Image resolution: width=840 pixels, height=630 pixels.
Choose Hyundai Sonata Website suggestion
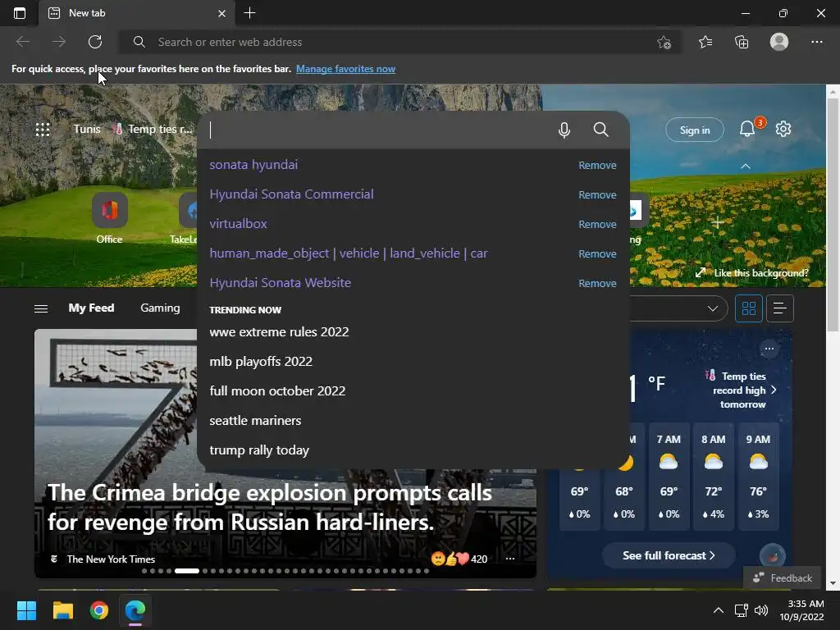click(x=281, y=282)
